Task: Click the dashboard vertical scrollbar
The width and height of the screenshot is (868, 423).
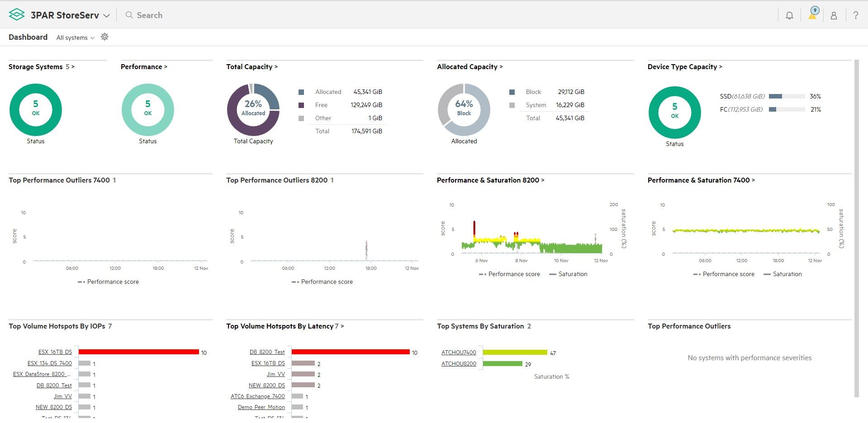Action: click(856, 228)
